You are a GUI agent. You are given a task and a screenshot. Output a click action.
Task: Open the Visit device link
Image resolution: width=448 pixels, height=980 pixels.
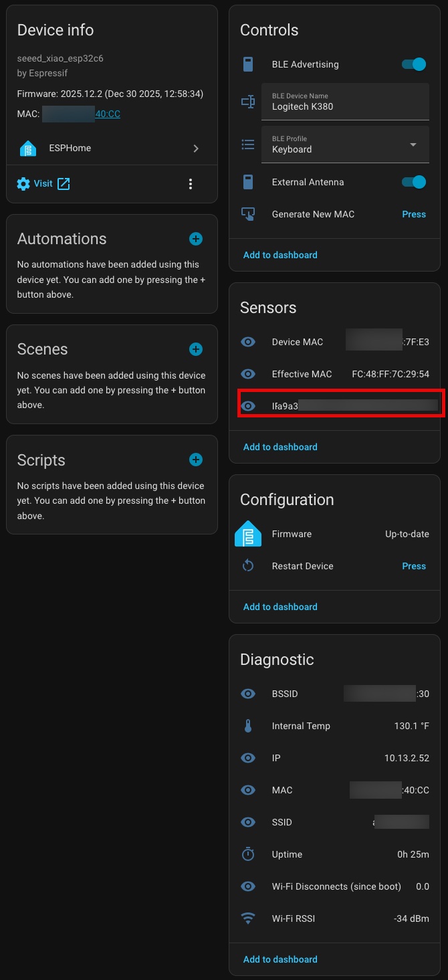43,184
